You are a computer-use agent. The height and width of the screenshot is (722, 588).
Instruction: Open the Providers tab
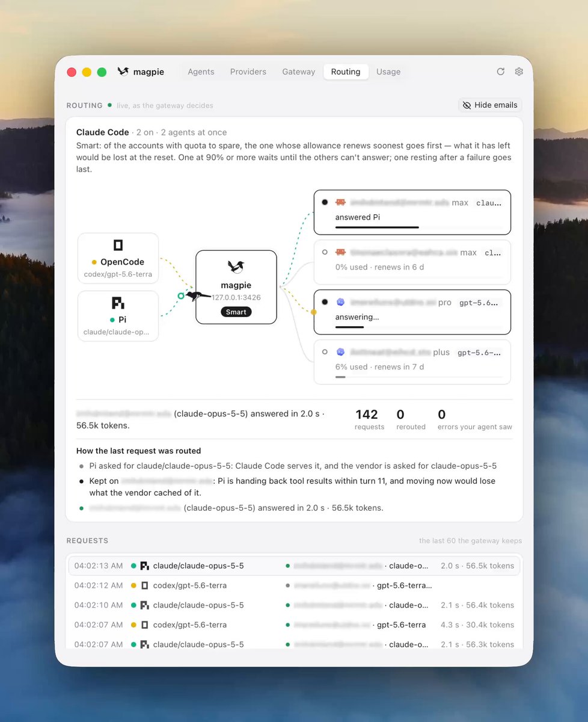[x=248, y=72]
